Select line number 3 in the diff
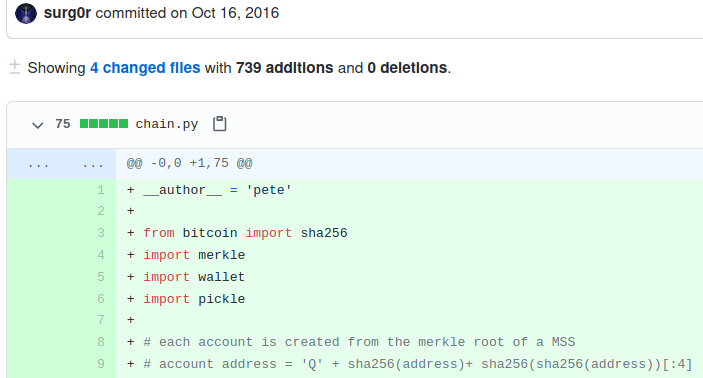Viewport: 703px width, 378px height. coord(101,233)
